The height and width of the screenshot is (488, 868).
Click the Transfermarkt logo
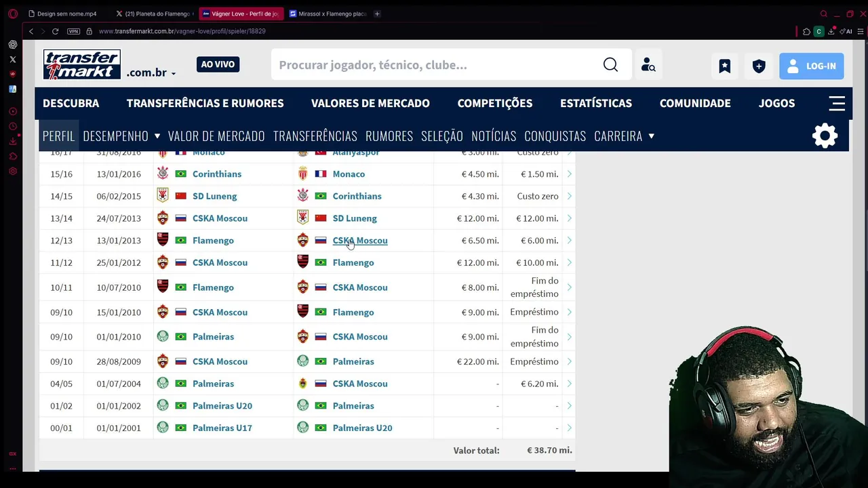[82, 65]
